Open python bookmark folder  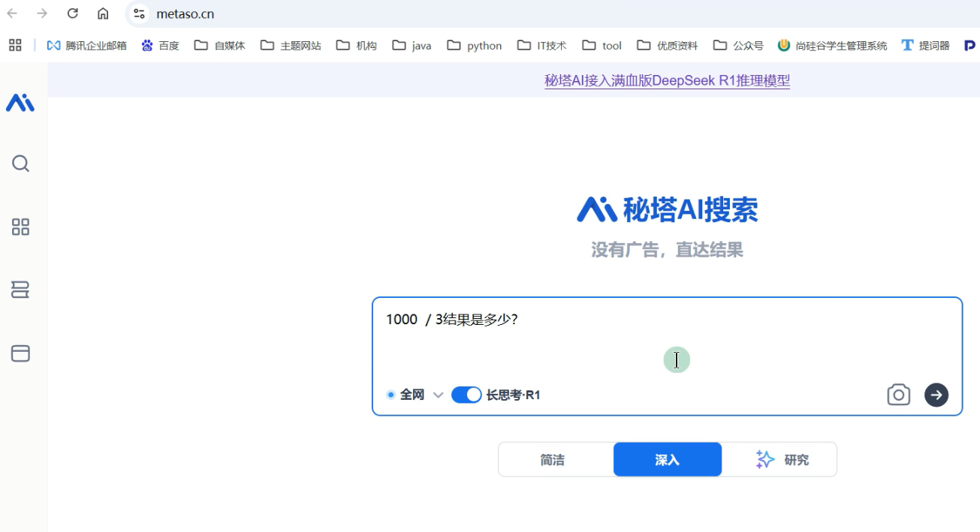(474, 45)
